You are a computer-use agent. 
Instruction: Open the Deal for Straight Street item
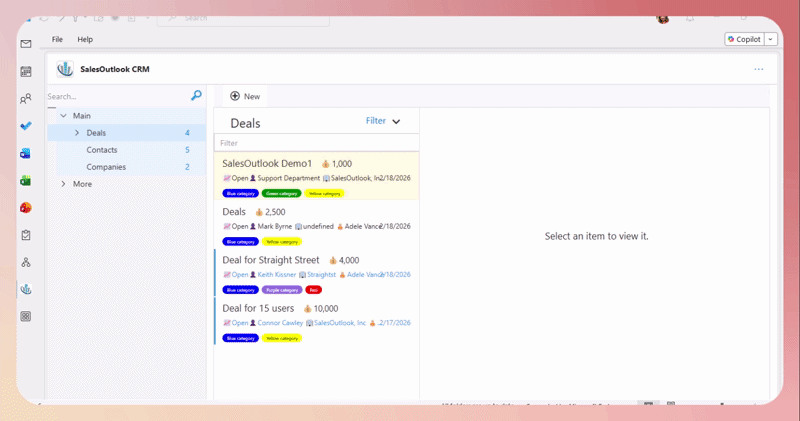click(316, 273)
